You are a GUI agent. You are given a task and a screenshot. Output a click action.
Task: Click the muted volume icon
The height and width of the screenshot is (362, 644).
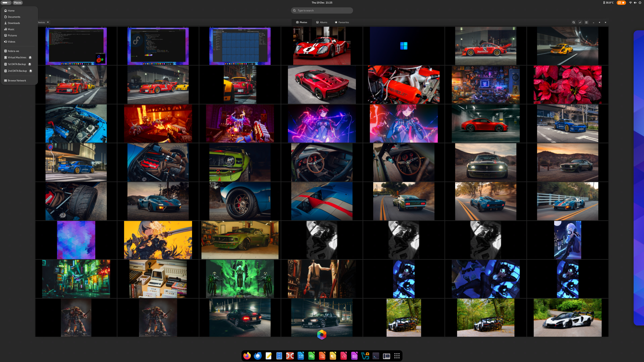(635, 3)
